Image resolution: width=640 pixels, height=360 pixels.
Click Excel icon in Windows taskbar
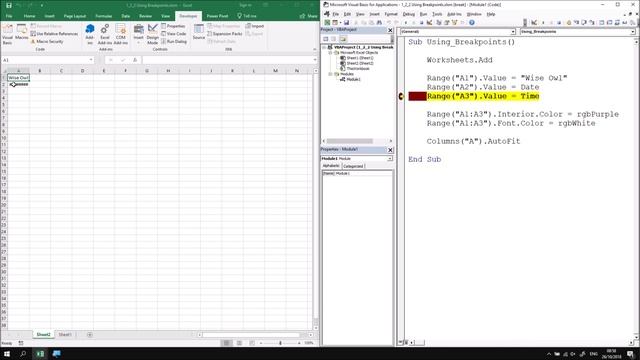click(x=40, y=353)
